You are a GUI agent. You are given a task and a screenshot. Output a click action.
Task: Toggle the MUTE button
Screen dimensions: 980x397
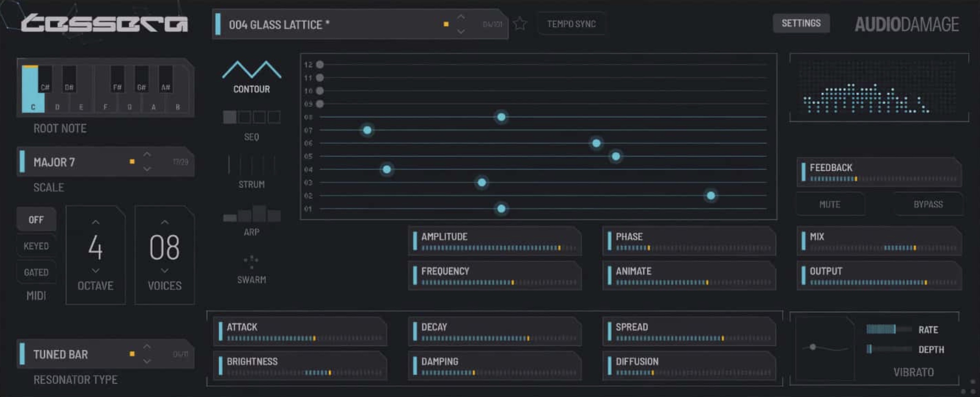830,204
